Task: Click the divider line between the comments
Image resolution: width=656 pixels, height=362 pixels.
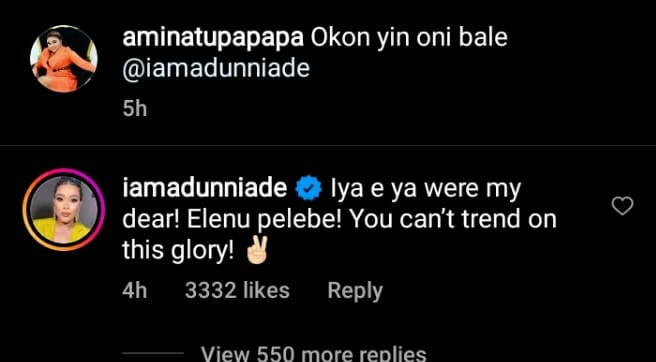Action: tap(328, 146)
